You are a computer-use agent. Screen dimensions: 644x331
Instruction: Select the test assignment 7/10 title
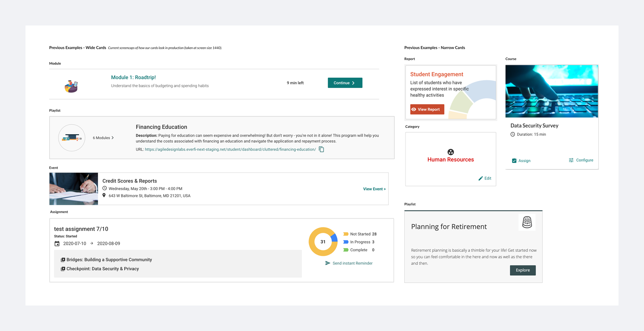[81, 229]
